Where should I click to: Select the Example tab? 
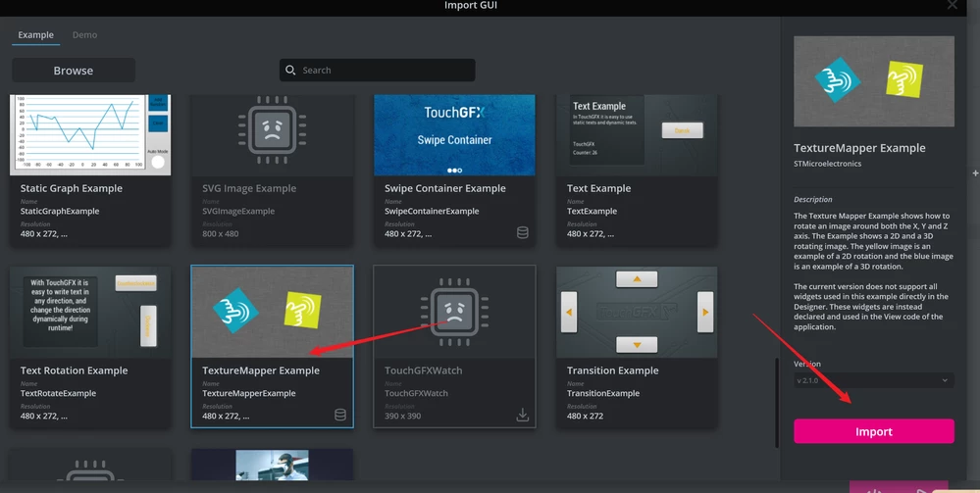click(35, 35)
